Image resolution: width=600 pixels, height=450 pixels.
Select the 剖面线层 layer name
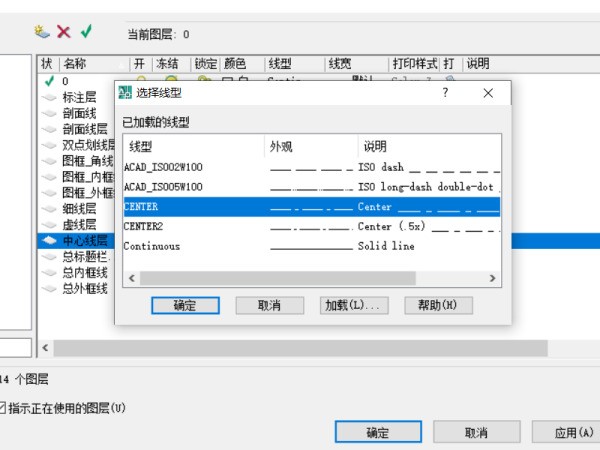[x=85, y=129]
